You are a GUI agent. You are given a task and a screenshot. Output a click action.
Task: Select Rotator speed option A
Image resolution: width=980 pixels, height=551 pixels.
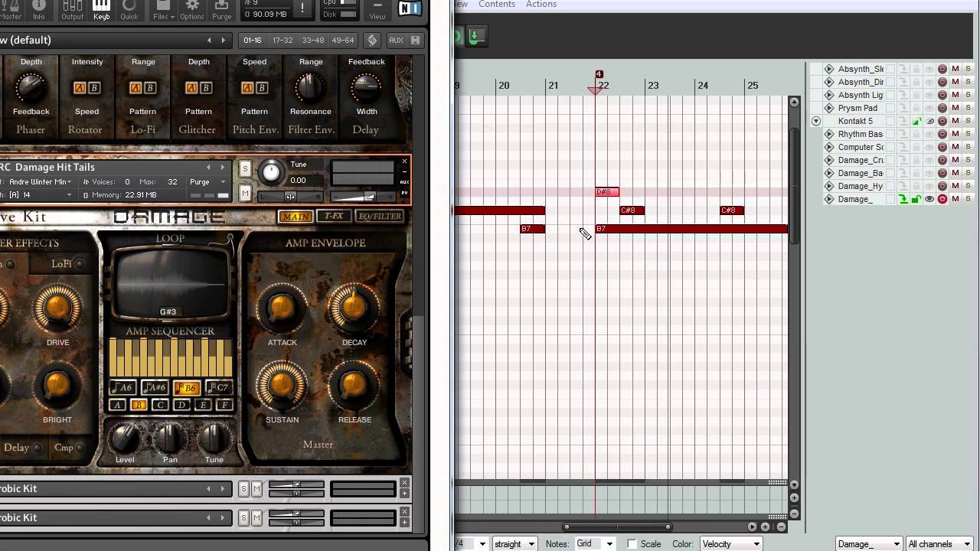[x=80, y=88]
